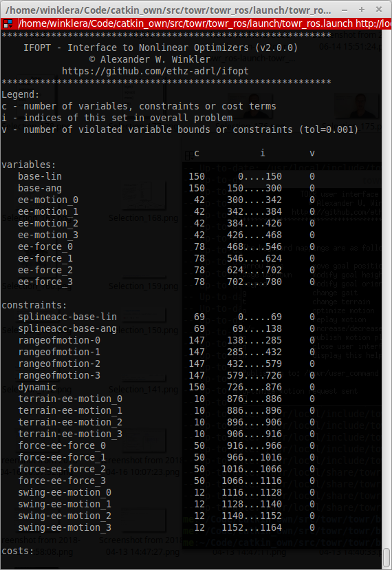Click the 'force-ee-force_2' constraint name
Screen dimensions: 392x570
(x=62, y=469)
